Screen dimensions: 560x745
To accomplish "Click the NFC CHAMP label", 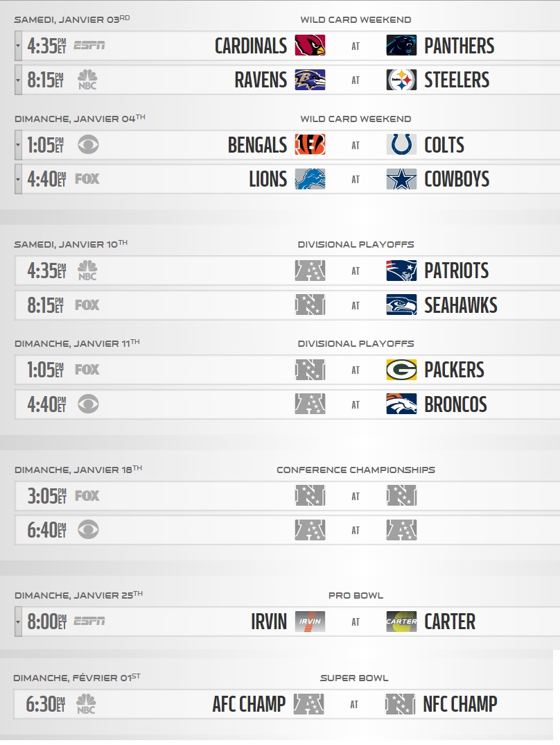I will coord(460,704).
